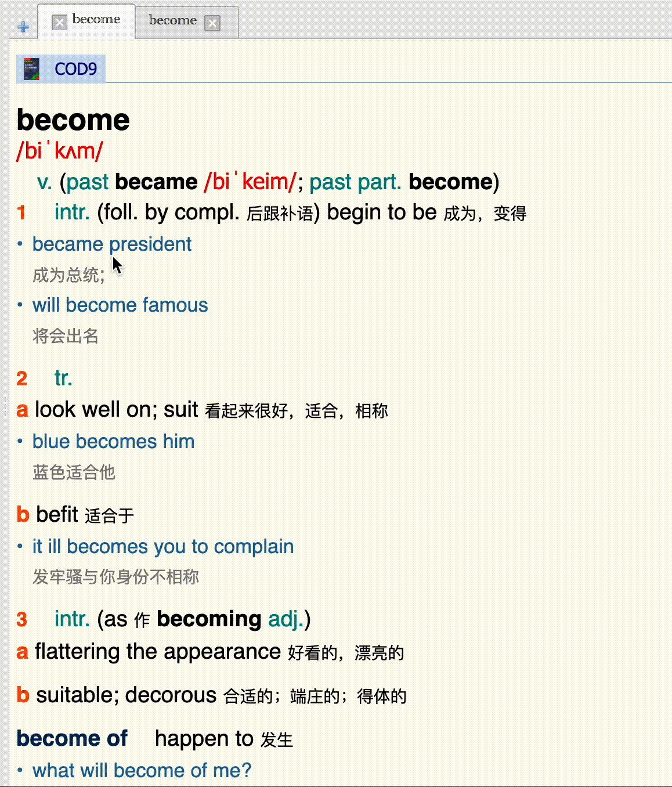Close the second become tab
The image size is (672, 787).
(x=212, y=23)
